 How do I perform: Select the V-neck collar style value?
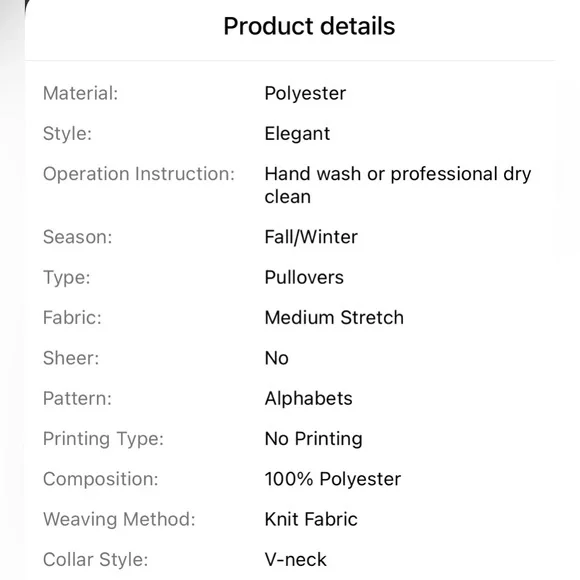click(296, 559)
